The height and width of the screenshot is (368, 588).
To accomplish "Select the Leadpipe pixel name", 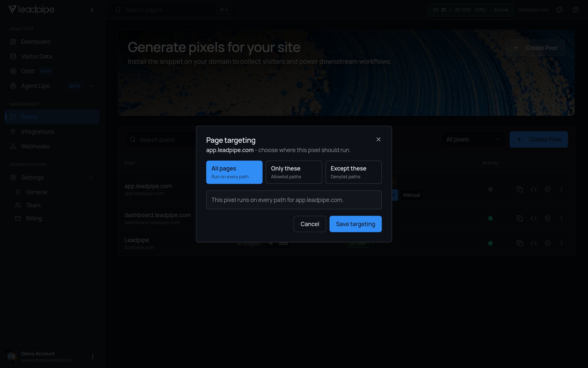I will click(137, 240).
